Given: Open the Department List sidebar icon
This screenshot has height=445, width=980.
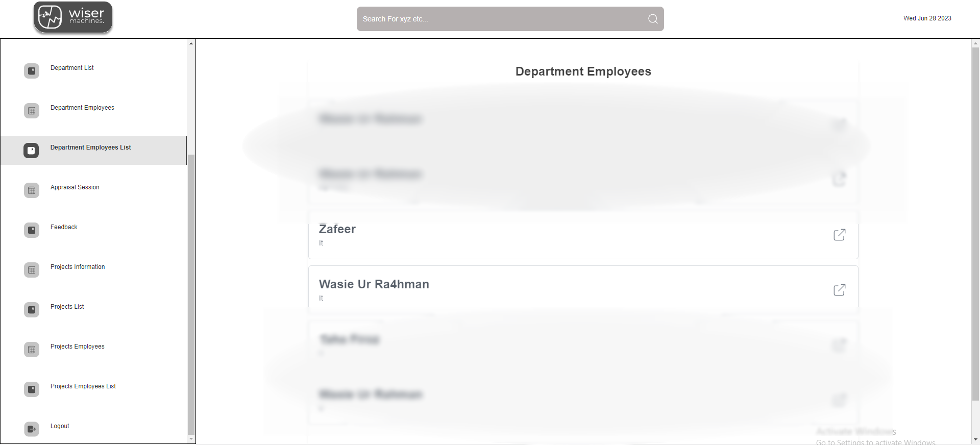Looking at the screenshot, I should pyautogui.click(x=31, y=71).
